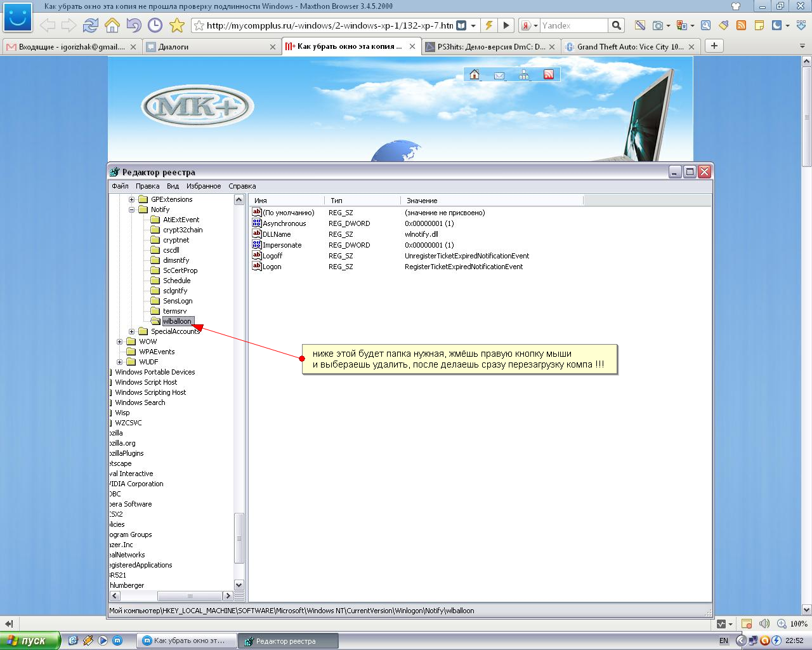Open the SkyNote notepad icon
This screenshot has height=650, width=812.
640,25
